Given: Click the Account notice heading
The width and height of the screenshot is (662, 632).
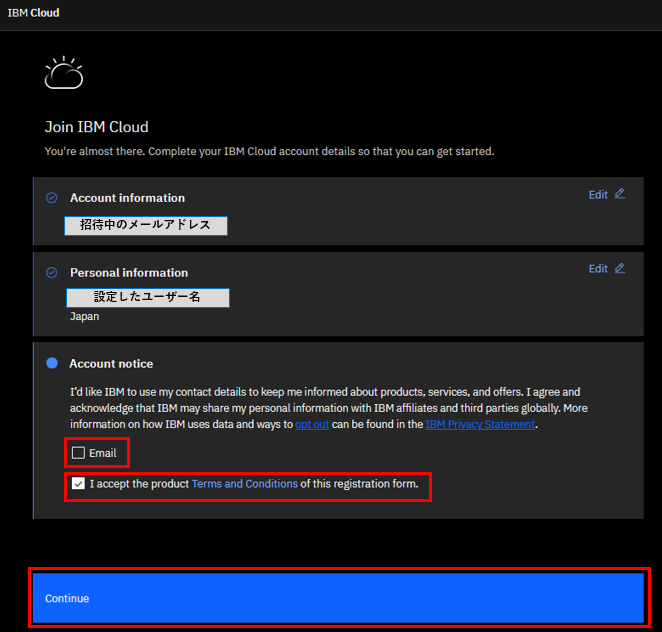Looking at the screenshot, I should click(x=111, y=363).
